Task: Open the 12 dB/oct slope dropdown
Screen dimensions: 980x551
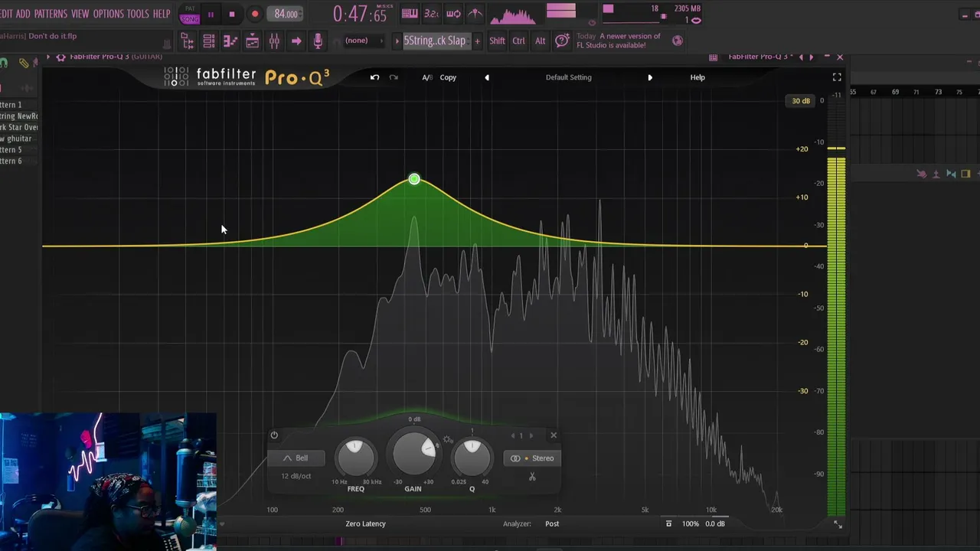Action: point(296,476)
